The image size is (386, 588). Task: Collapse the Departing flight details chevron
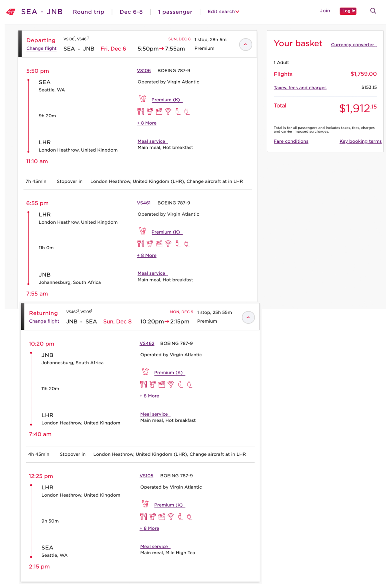(245, 44)
